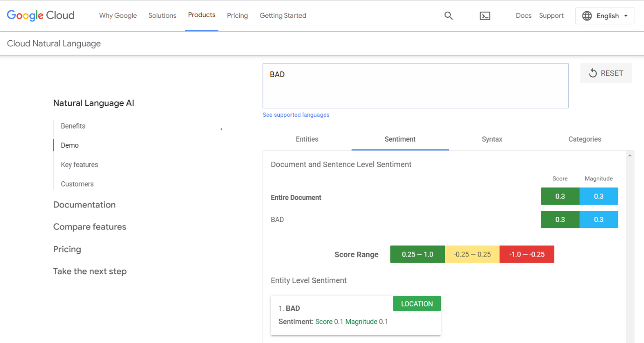Click the green LOCATION entity tag
This screenshot has height=343, width=644.
417,304
